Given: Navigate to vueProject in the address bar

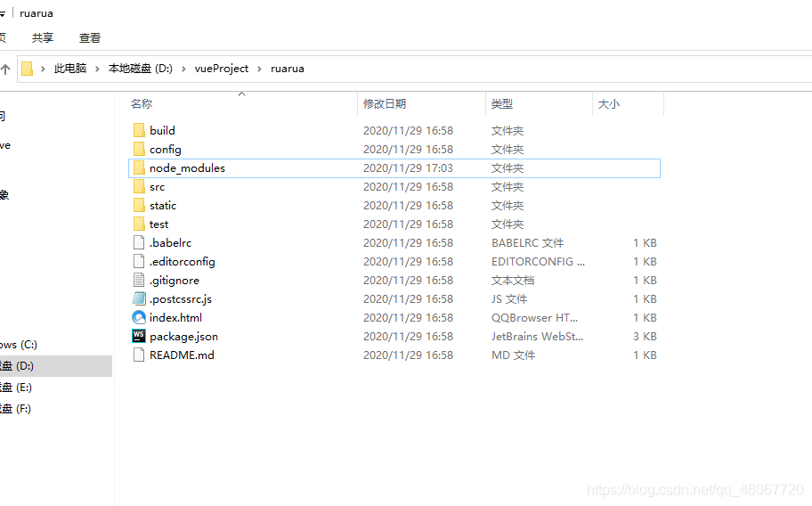Looking at the screenshot, I should (222, 69).
